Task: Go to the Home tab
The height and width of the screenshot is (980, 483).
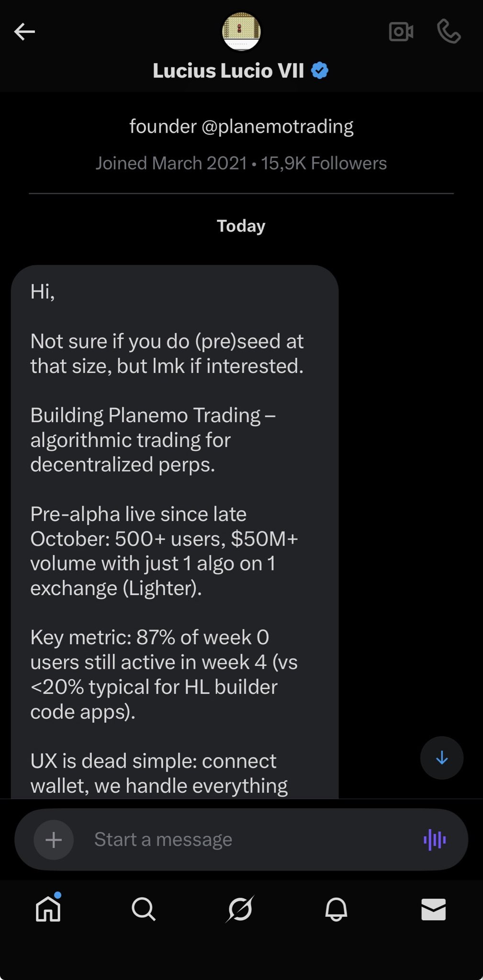Action: tap(48, 908)
